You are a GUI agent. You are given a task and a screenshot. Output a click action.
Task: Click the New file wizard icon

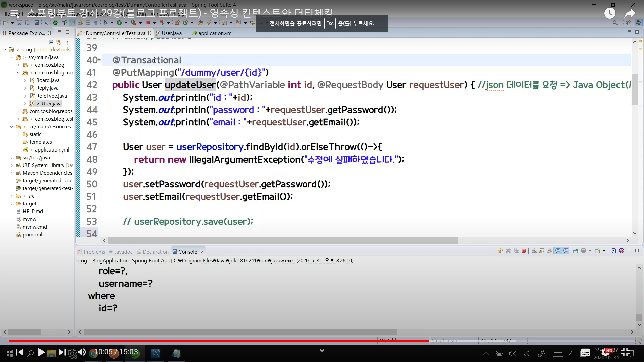click(x=6, y=23)
